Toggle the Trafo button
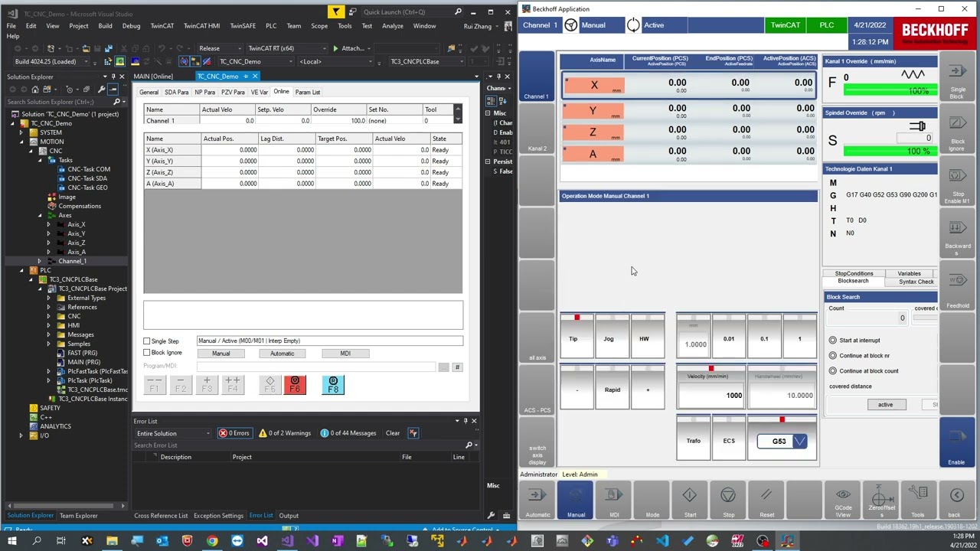 [x=693, y=439]
